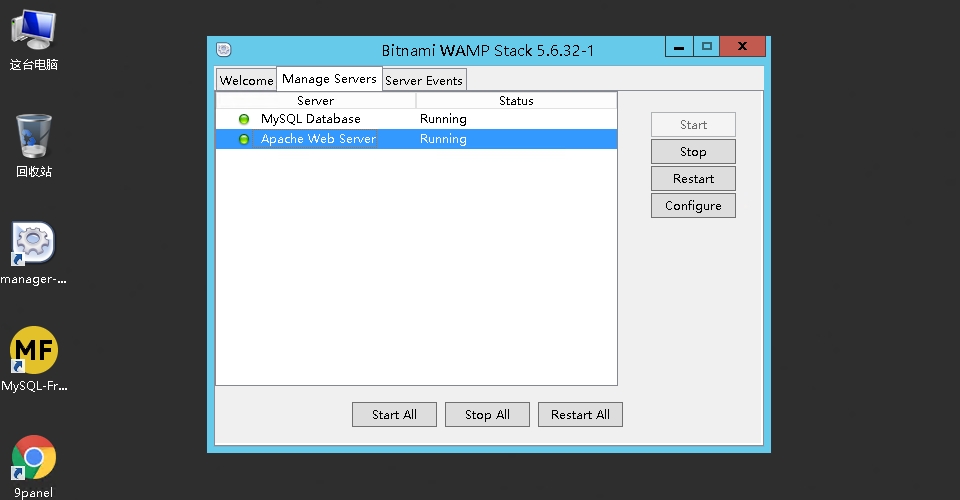The width and height of the screenshot is (960, 500).
Task: Click green status light for MySQL Database
Action: click(x=244, y=120)
